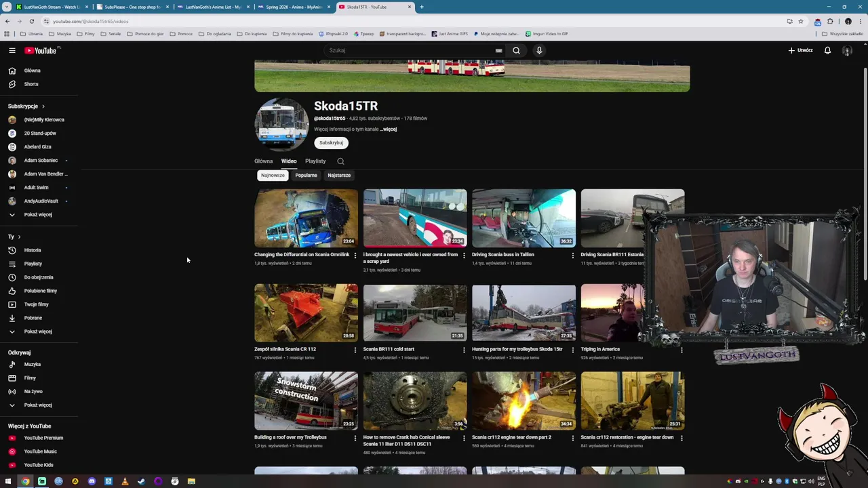
Task: Expand channel description with ...więcej
Action: 389,129
